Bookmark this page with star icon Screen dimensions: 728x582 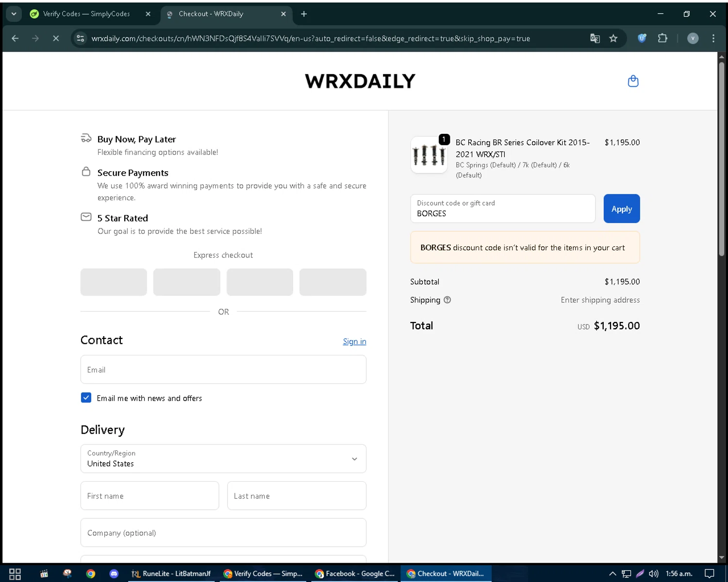tap(613, 38)
